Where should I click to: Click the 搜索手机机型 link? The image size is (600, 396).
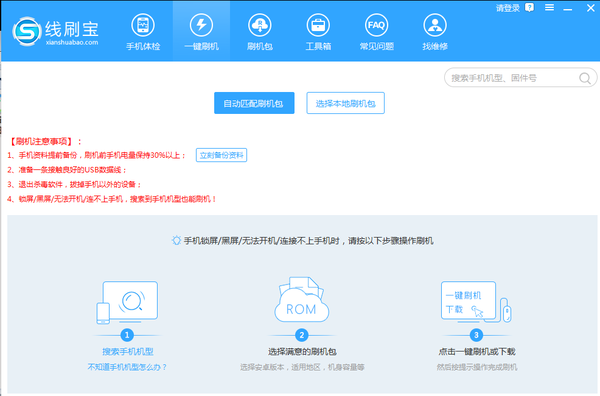tap(127, 352)
